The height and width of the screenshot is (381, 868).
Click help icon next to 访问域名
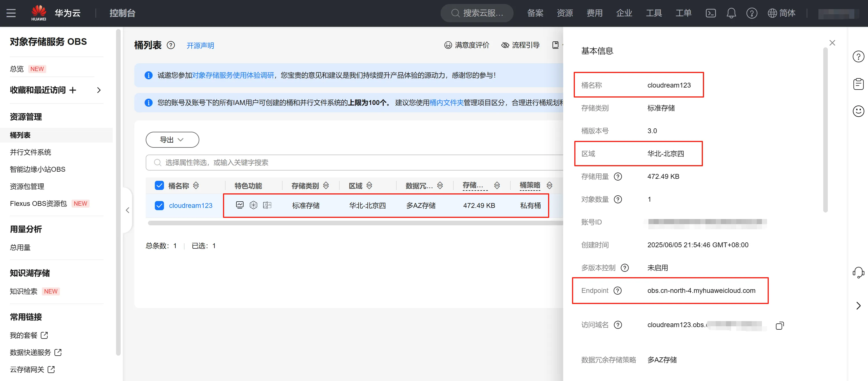(x=618, y=325)
